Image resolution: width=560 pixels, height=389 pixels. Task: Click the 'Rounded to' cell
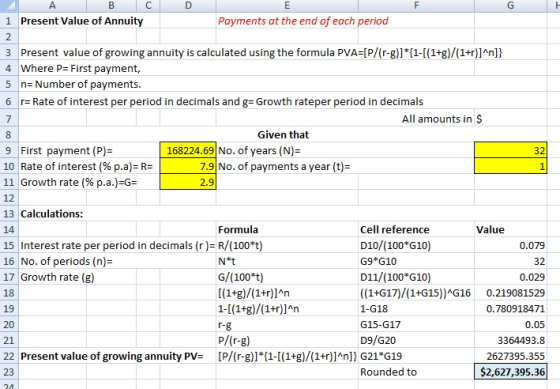pos(388,372)
